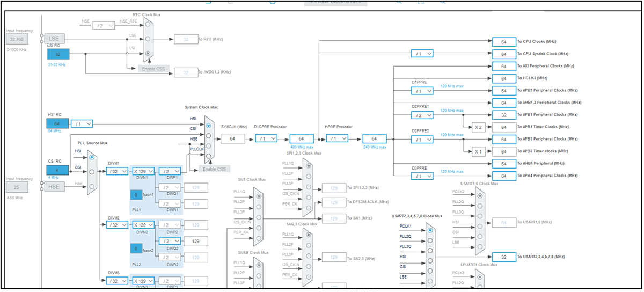Screen dimensions: 644x292
Task: Edit the fracn1 value in PLL1
Action: point(136,196)
